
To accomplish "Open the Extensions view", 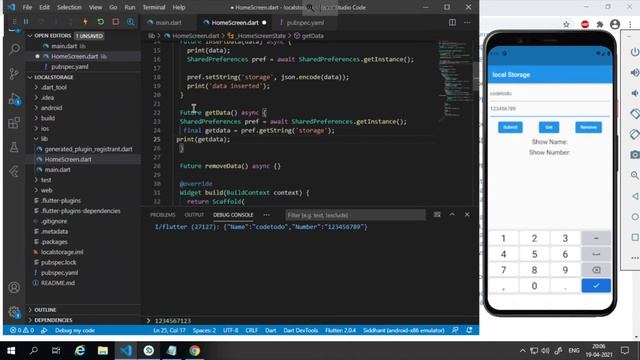I will (x=14, y=122).
